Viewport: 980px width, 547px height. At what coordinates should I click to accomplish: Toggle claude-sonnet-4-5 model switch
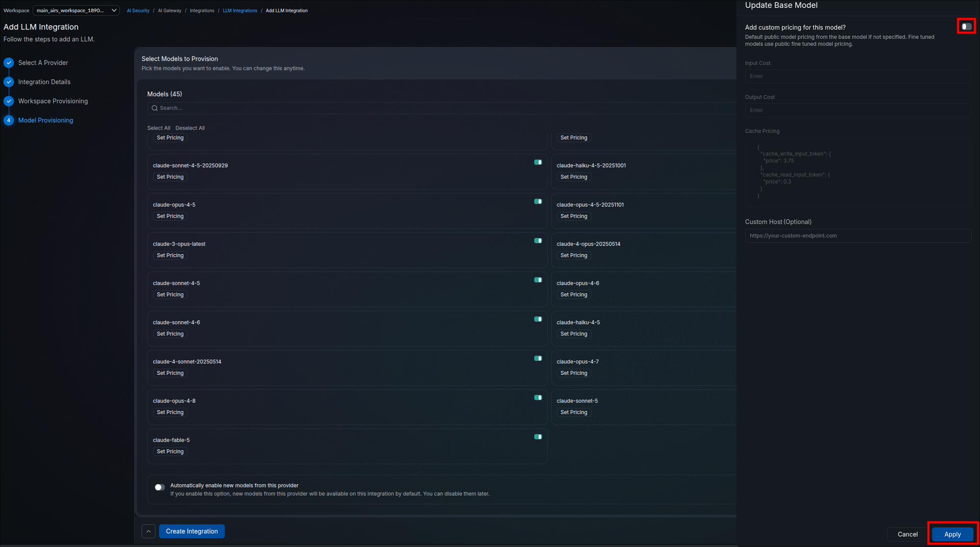[538, 280]
